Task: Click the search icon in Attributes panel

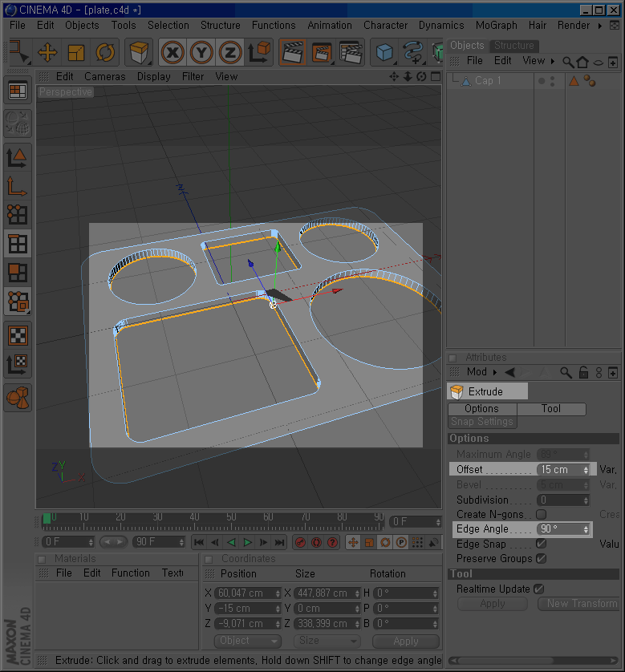Action: [566, 372]
